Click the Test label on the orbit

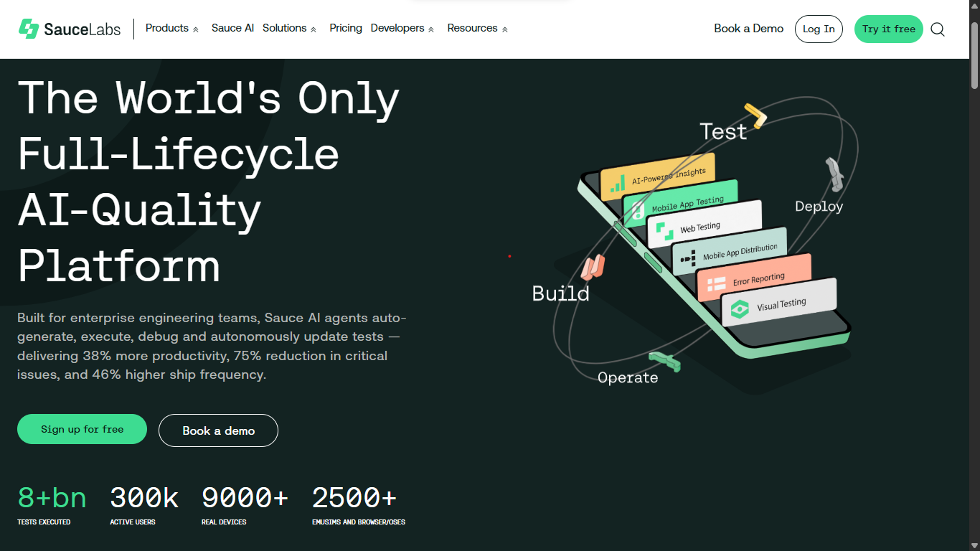click(723, 132)
